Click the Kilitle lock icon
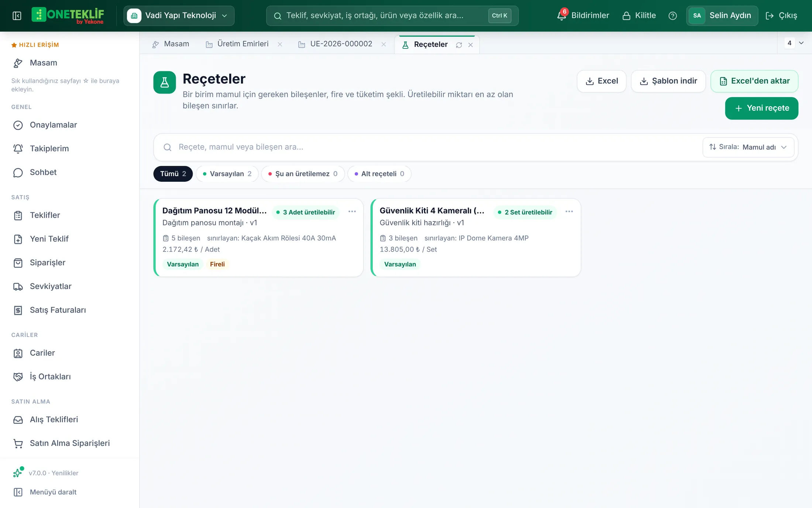Image resolution: width=812 pixels, height=508 pixels. (x=626, y=16)
